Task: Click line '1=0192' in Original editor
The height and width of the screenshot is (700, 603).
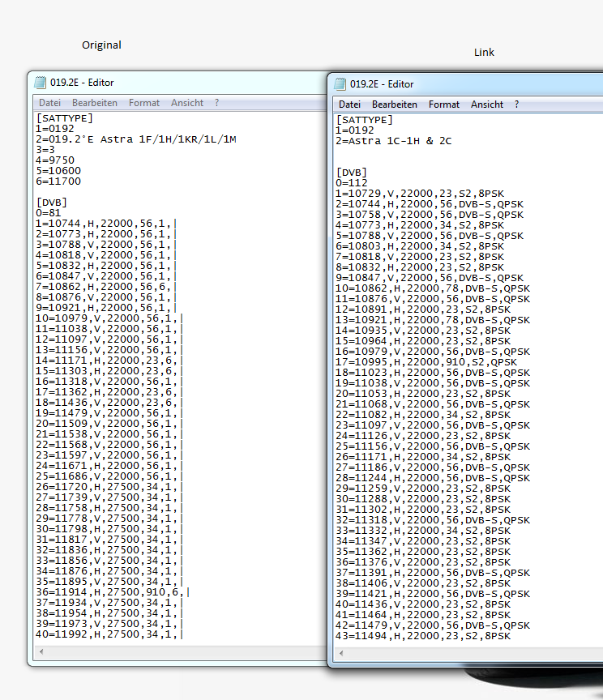Action: tap(55, 129)
